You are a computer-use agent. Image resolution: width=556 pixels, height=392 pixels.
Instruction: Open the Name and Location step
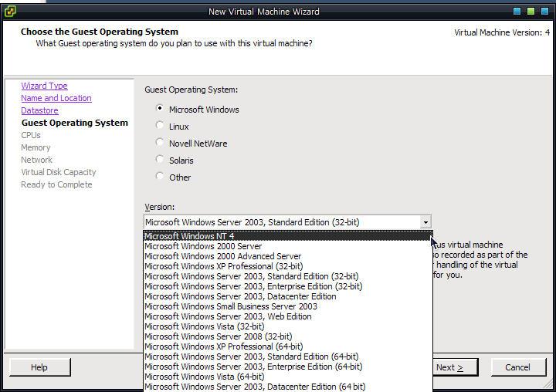pyautogui.click(x=56, y=98)
